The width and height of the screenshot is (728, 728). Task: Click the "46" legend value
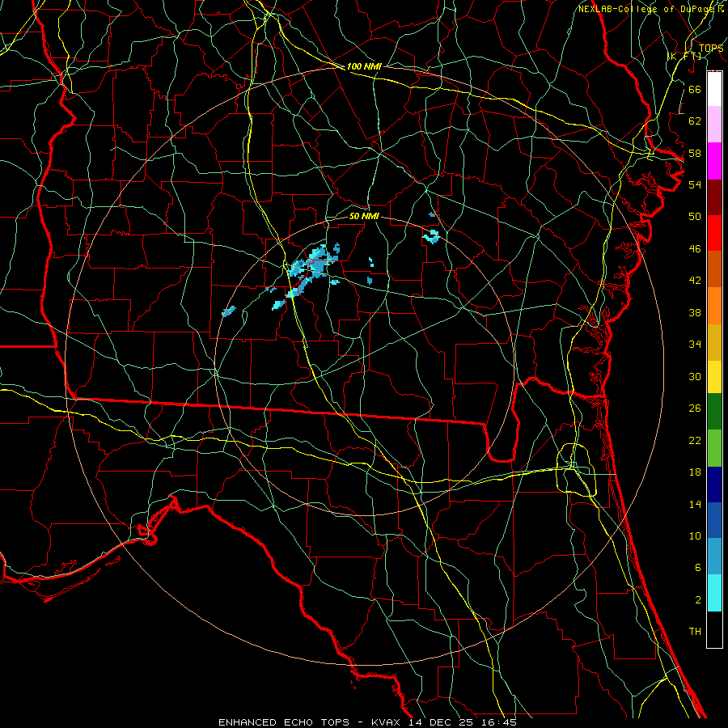[x=695, y=249]
